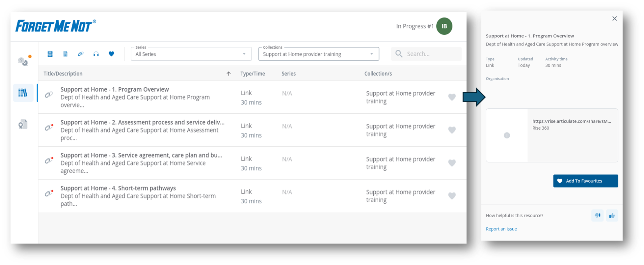Filter resources by video type
This screenshot has height=265, width=644.
pos(50,54)
